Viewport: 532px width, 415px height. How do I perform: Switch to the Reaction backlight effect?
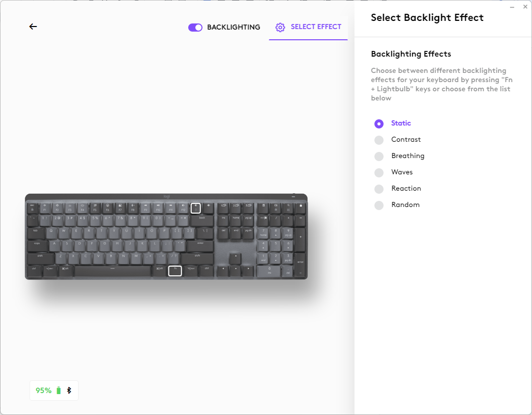(x=379, y=189)
